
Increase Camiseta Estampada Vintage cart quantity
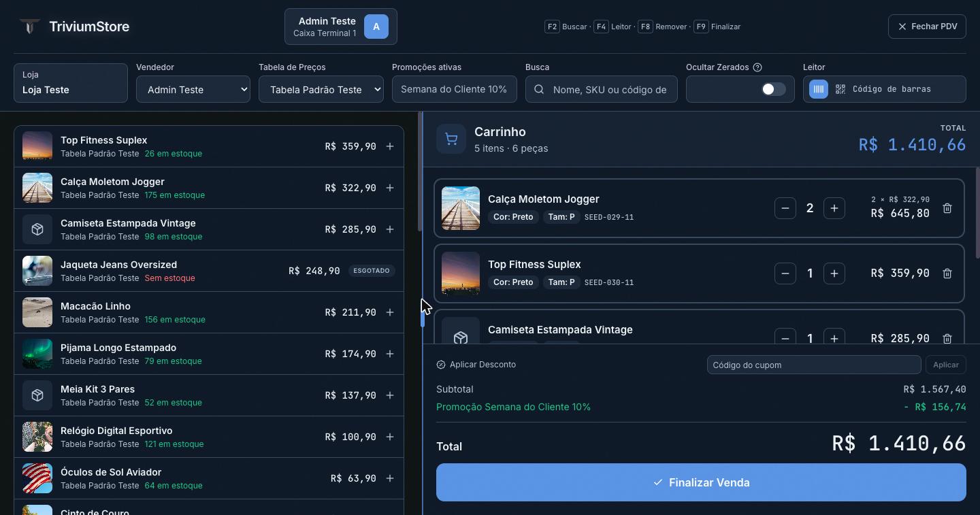click(834, 337)
